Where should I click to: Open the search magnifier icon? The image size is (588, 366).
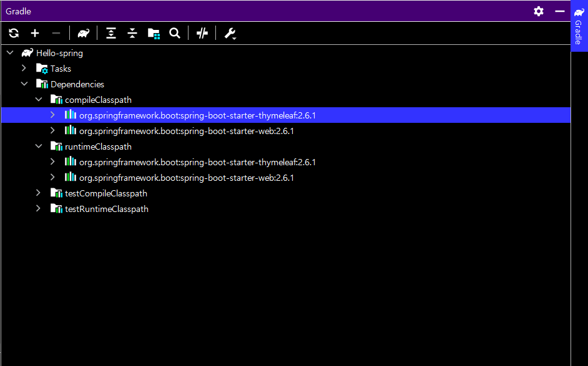point(174,33)
